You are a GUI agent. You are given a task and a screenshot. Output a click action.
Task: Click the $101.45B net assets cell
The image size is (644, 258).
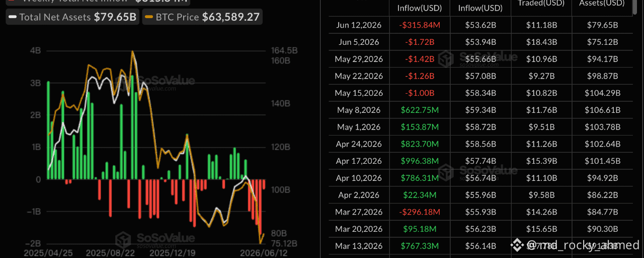(x=603, y=161)
